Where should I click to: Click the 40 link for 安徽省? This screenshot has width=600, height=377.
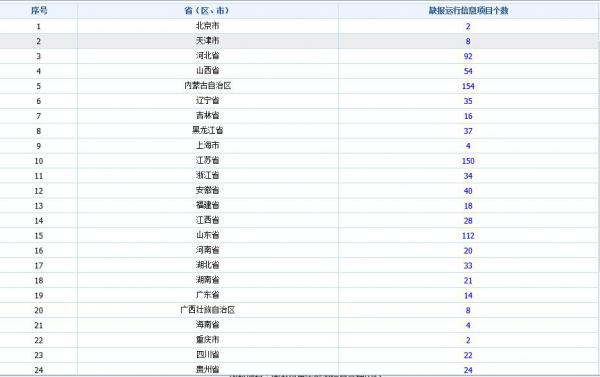coord(468,191)
